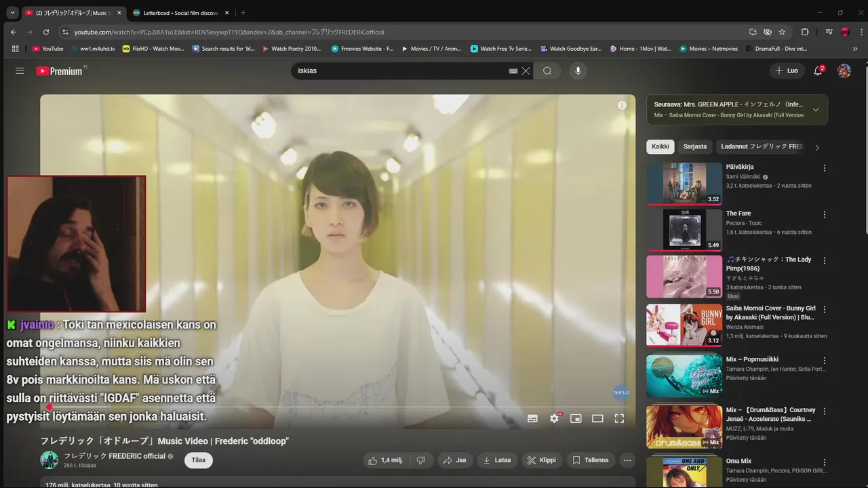Switch to the Letterboxd browser tab
Image resolution: width=868 pixels, height=488 pixels.
(x=180, y=13)
